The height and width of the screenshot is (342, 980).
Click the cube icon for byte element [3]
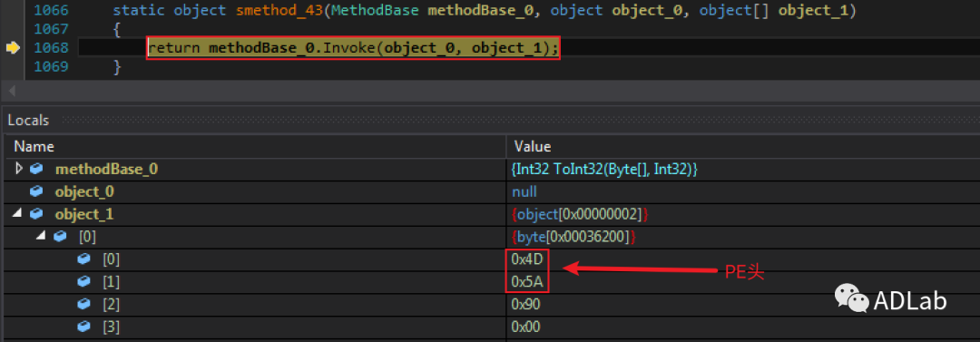83,327
